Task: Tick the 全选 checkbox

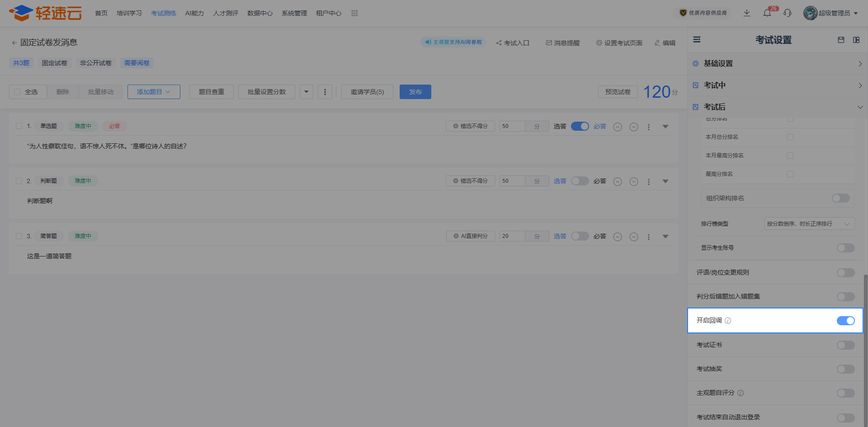Action: [x=18, y=92]
